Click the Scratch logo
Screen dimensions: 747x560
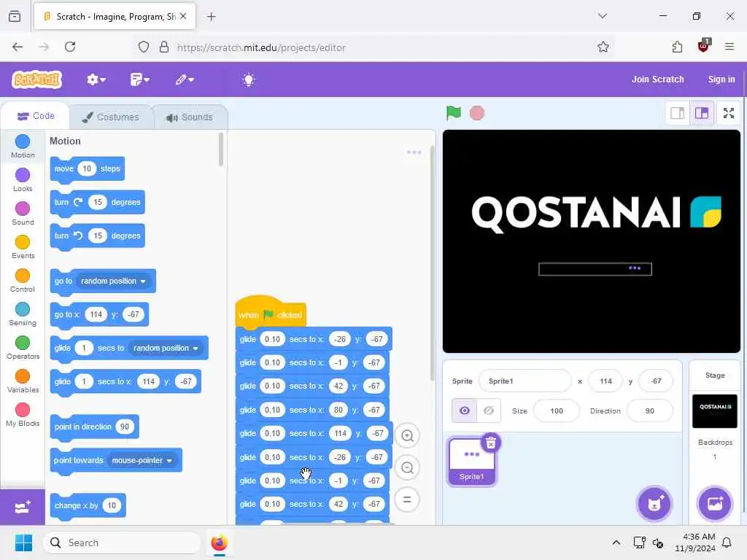(36, 79)
